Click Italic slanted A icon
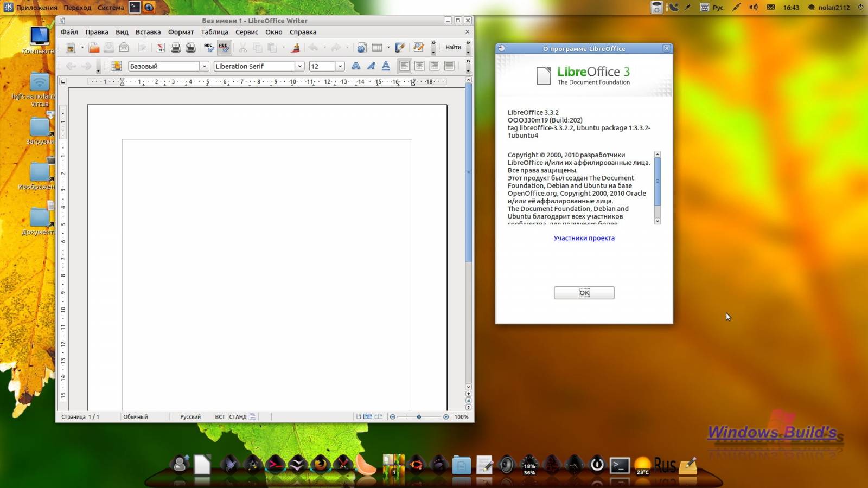Image resolution: width=868 pixels, height=488 pixels. click(371, 66)
